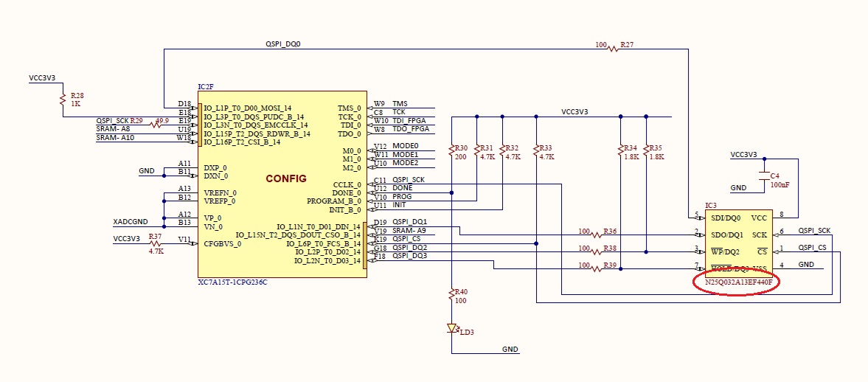Select the R28 1K pull-up resistor
The image size is (868, 382).
[x=64, y=100]
